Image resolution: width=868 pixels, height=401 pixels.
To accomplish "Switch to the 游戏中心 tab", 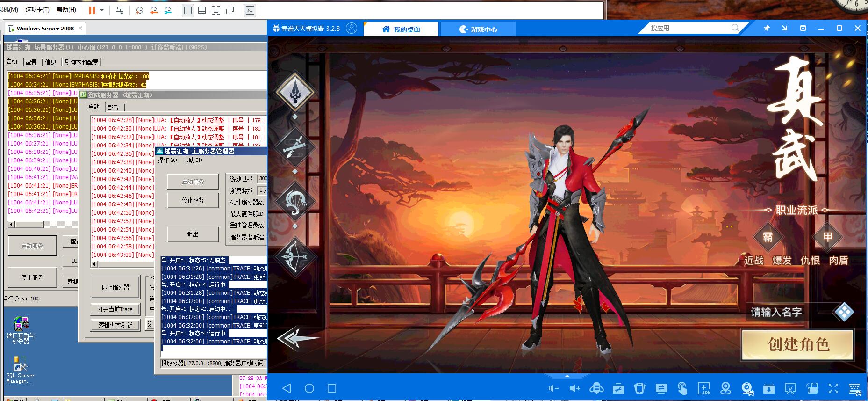I will click(478, 29).
